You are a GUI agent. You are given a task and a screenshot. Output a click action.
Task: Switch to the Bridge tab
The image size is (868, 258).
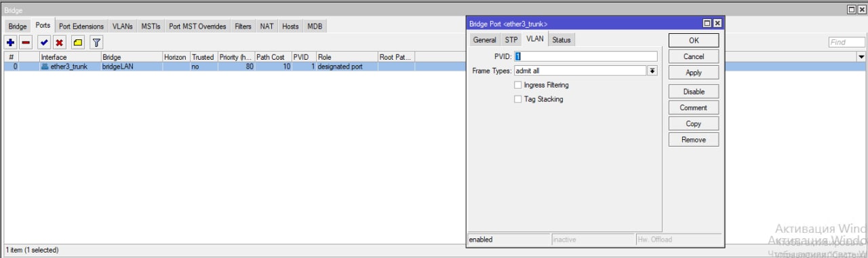pos(18,26)
